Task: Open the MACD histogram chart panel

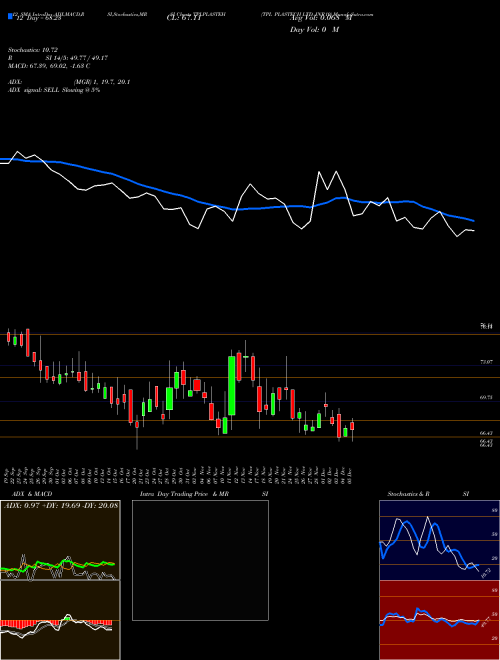Action: (60, 620)
